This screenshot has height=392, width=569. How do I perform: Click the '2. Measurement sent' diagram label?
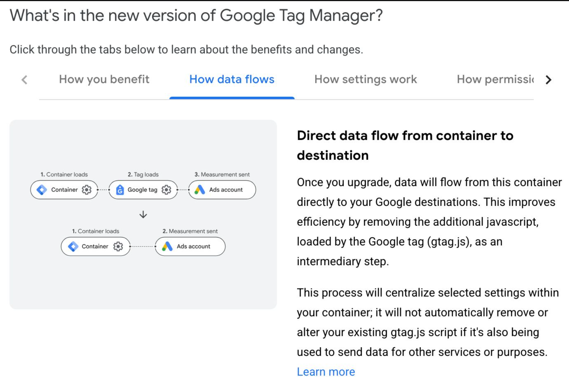(x=190, y=231)
